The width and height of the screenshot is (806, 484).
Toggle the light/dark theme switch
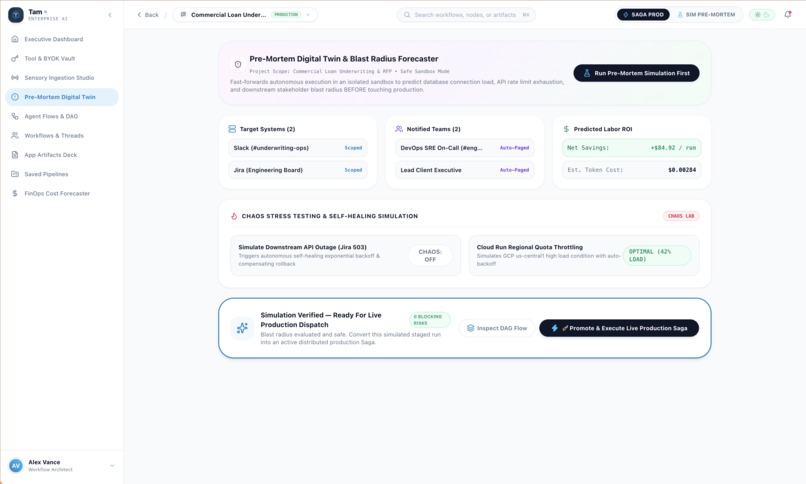(762, 15)
